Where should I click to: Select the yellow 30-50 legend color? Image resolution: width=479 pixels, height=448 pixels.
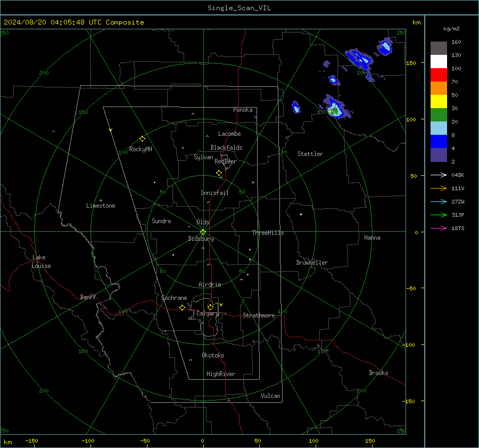(x=439, y=102)
